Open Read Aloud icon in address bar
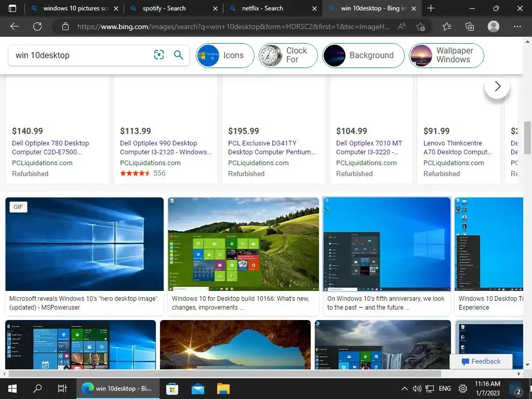Image resolution: width=532 pixels, height=399 pixels. click(x=402, y=26)
